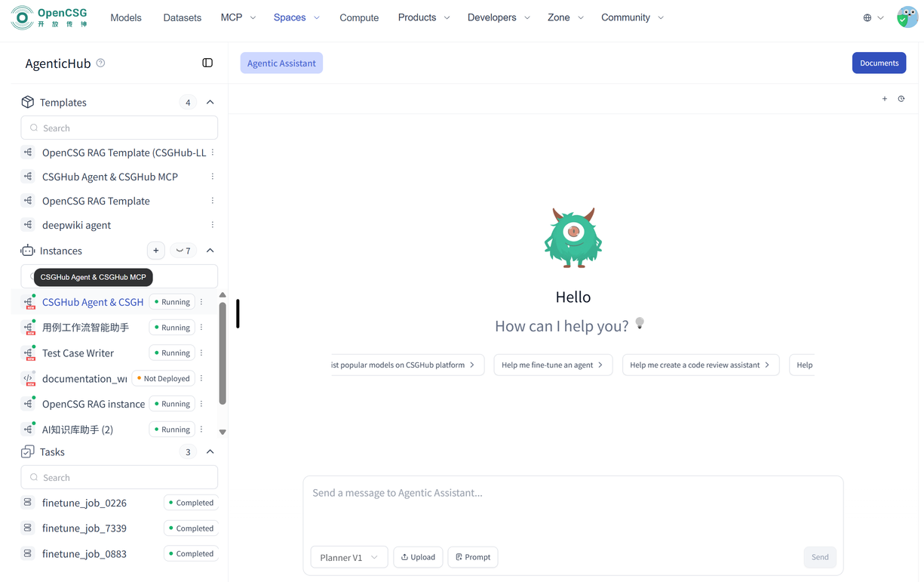Open the Datasets menu item
Viewport: 924px width, 582px height.
click(182, 17)
